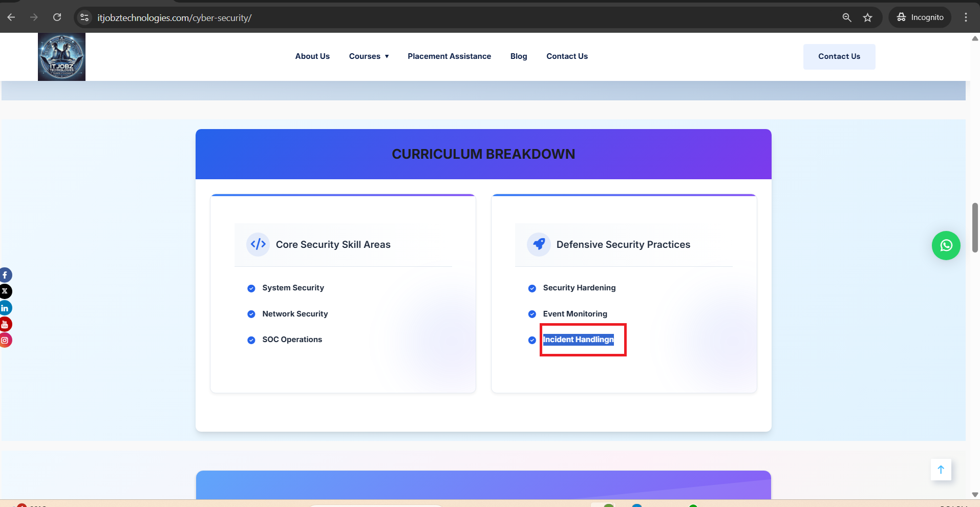Click the YouTube social icon
The image size is (980, 507).
(x=5, y=324)
